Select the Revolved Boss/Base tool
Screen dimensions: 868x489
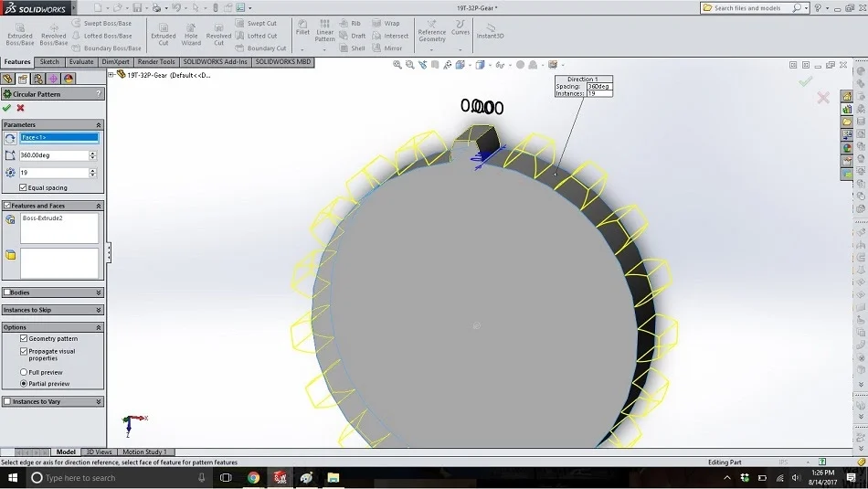54,35
